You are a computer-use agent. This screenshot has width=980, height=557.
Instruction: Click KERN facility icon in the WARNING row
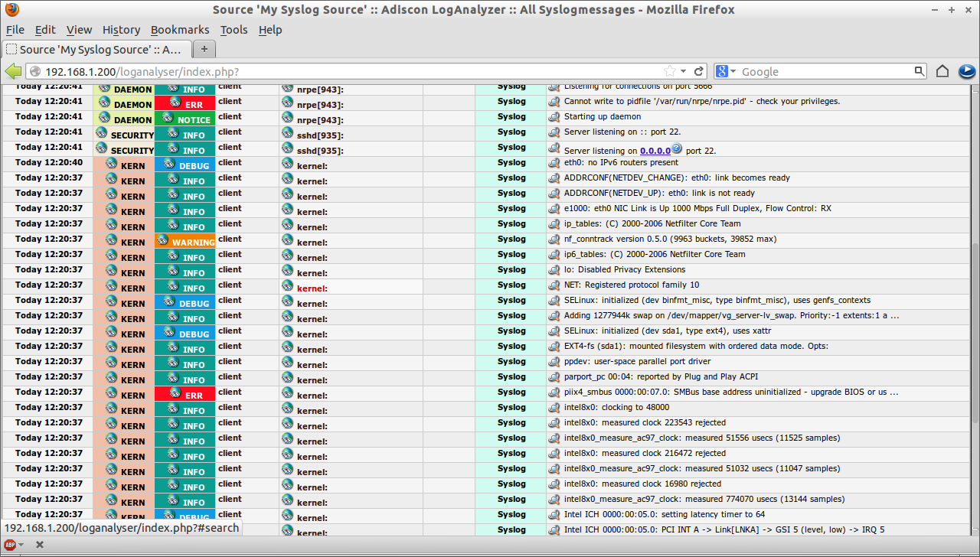click(x=111, y=240)
